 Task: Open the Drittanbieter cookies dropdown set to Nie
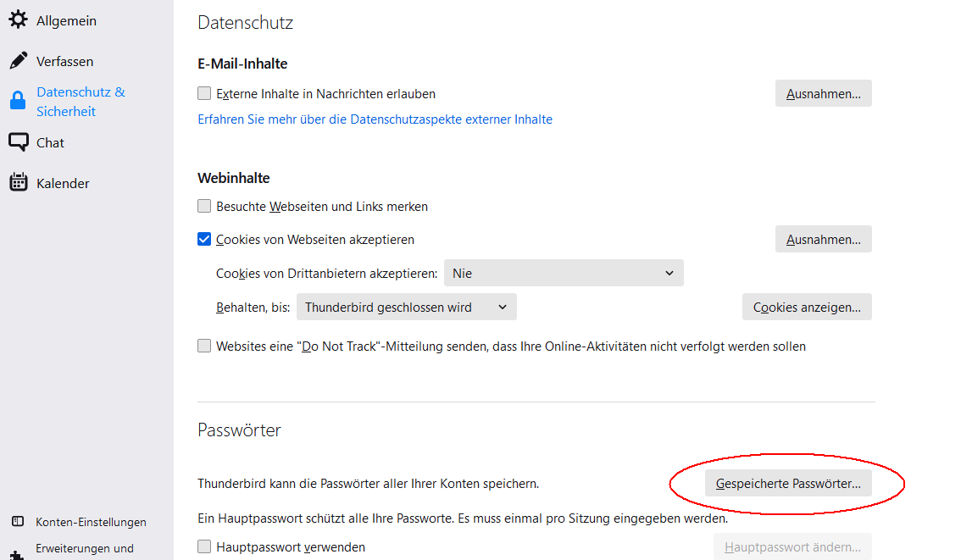(x=564, y=273)
